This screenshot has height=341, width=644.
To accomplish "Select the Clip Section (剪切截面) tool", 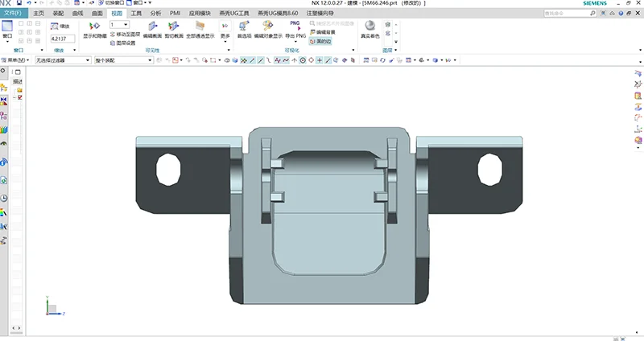I will 174,27.
